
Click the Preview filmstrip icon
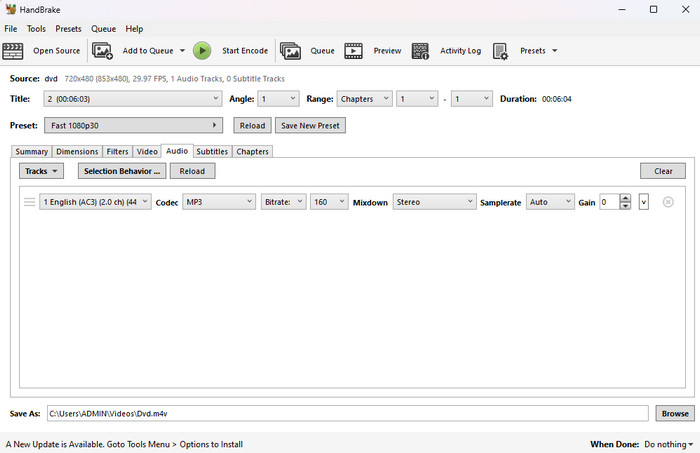click(x=353, y=51)
